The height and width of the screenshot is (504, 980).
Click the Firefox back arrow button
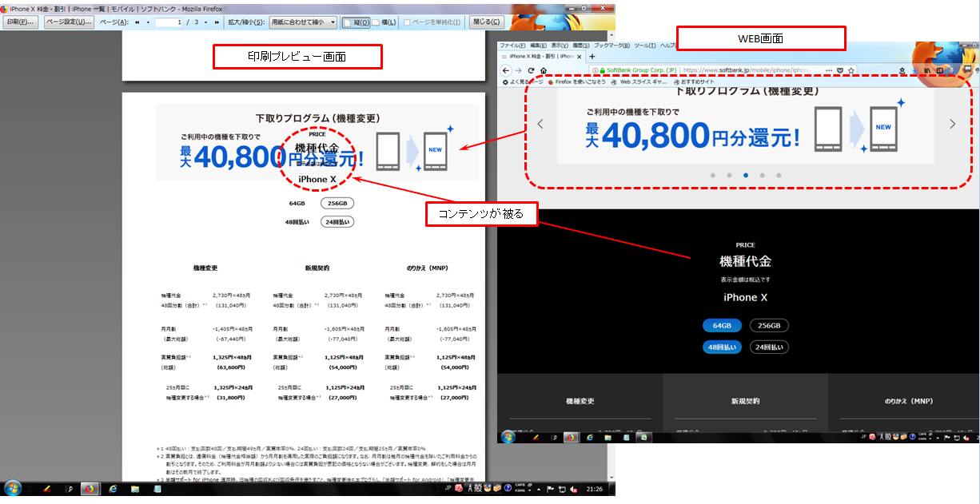point(504,70)
